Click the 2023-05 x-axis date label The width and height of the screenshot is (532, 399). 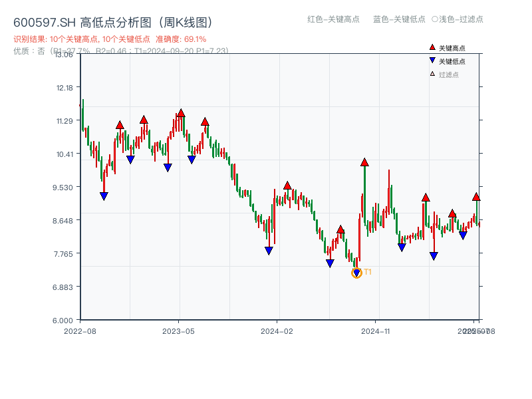pos(178,331)
